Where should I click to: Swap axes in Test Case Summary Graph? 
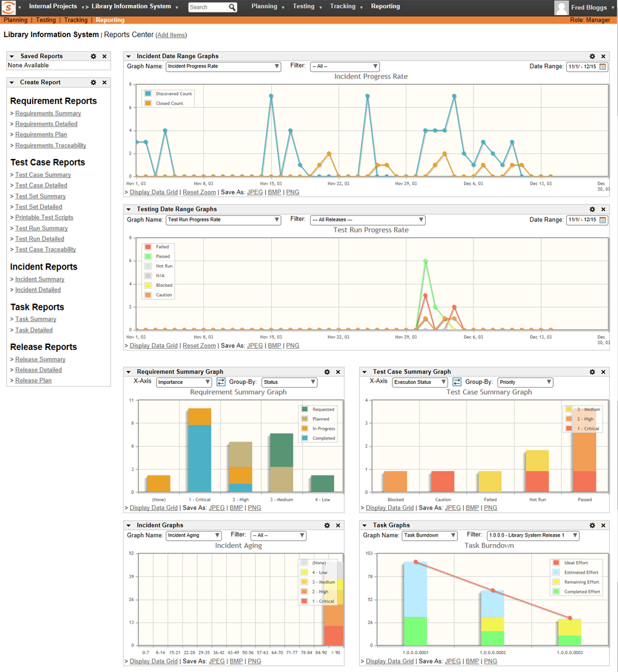(457, 382)
